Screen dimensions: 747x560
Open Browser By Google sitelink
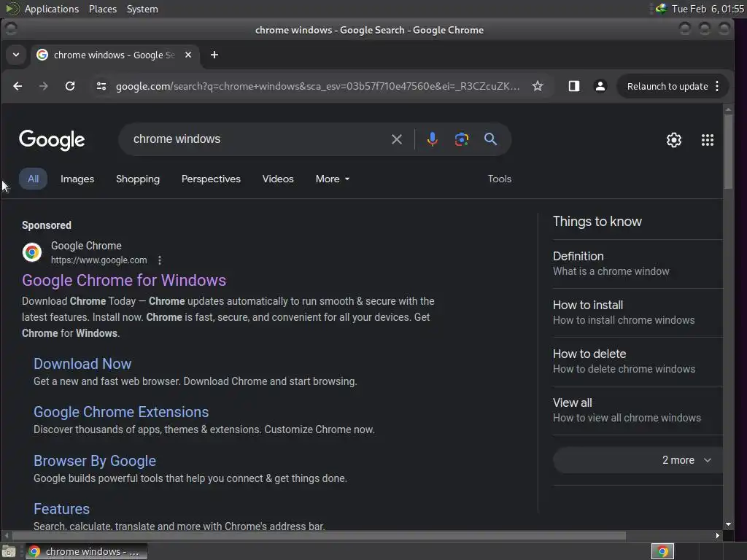[95, 461]
